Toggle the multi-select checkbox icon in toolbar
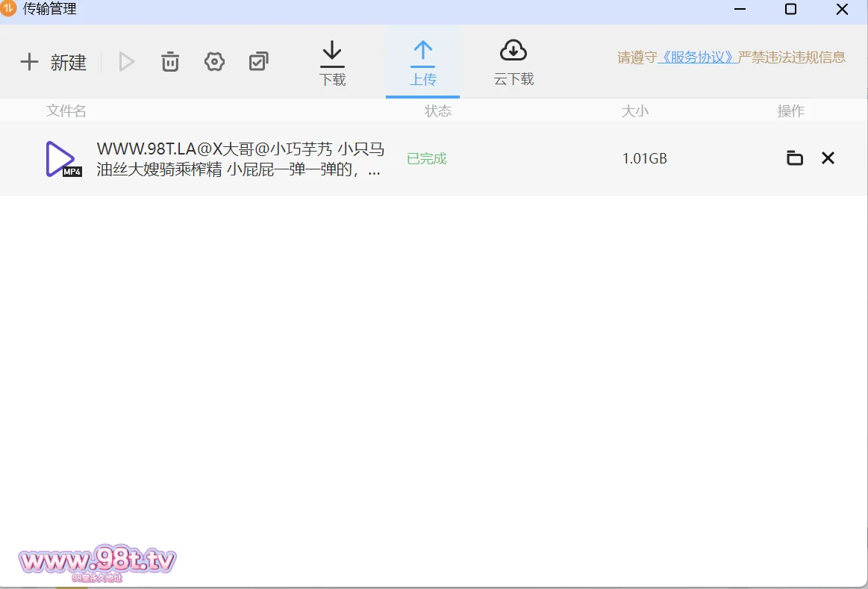The width and height of the screenshot is (868, 589). [258, 62]
